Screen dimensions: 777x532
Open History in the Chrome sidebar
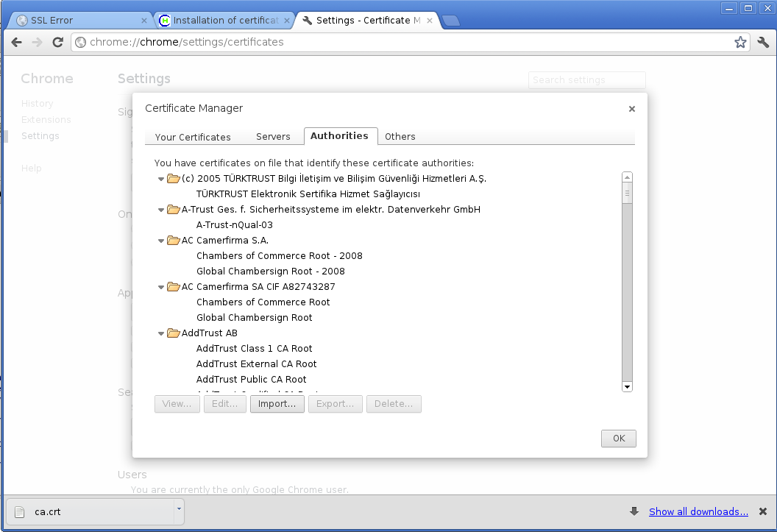point(38,104)
